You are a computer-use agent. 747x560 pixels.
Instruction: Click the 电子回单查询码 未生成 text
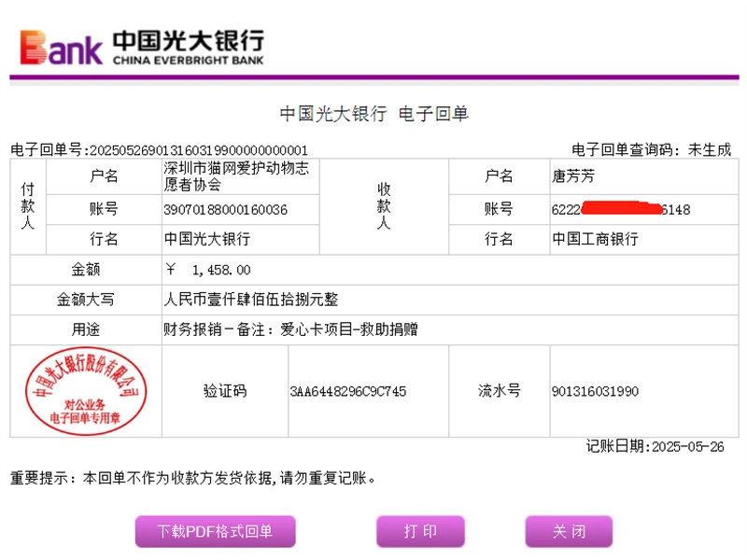(651, 150)
